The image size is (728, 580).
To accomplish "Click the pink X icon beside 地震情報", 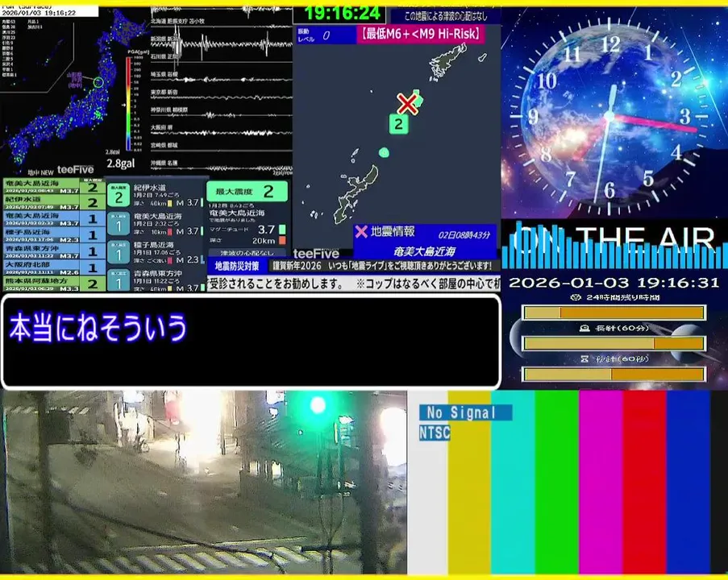I will (360, 231).
